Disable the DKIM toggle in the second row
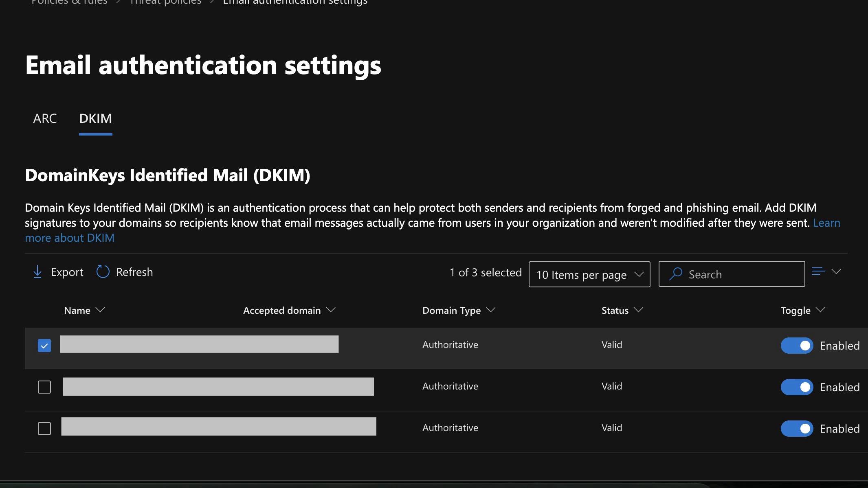The height and width of the screenshot is (488, 868). [797, 387]
